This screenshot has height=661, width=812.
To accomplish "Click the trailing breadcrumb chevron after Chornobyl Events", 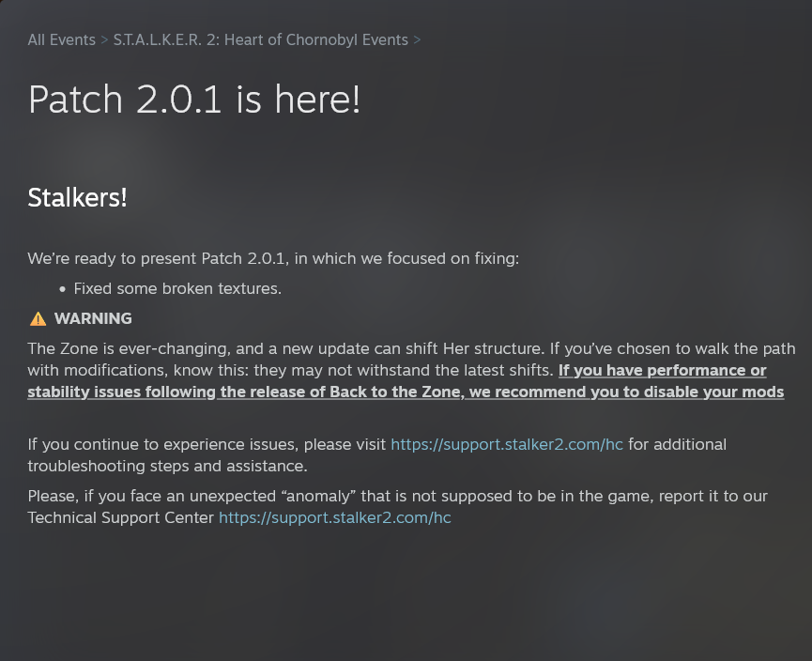I will click(417, 39).
